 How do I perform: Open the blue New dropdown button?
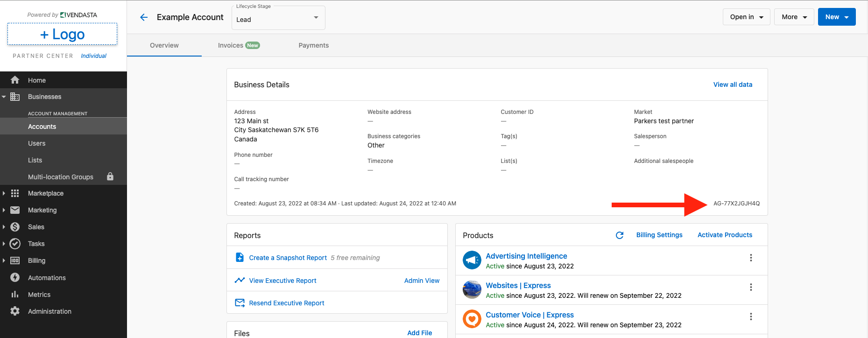click(836, 17)
